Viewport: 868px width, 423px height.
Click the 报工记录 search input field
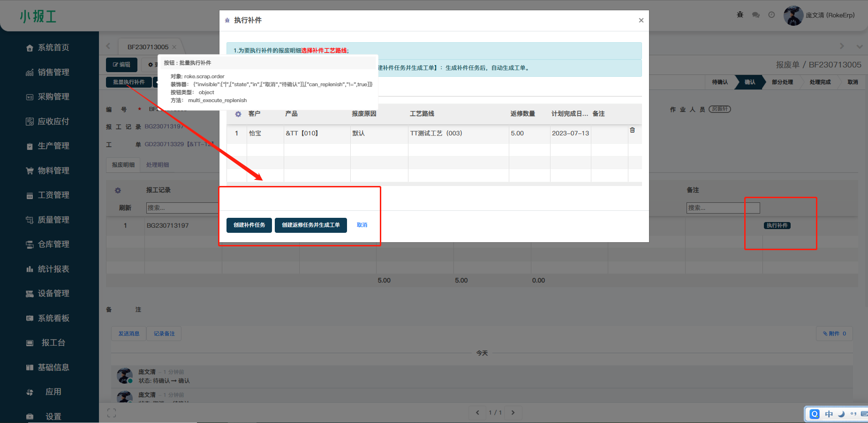(182, 208)
